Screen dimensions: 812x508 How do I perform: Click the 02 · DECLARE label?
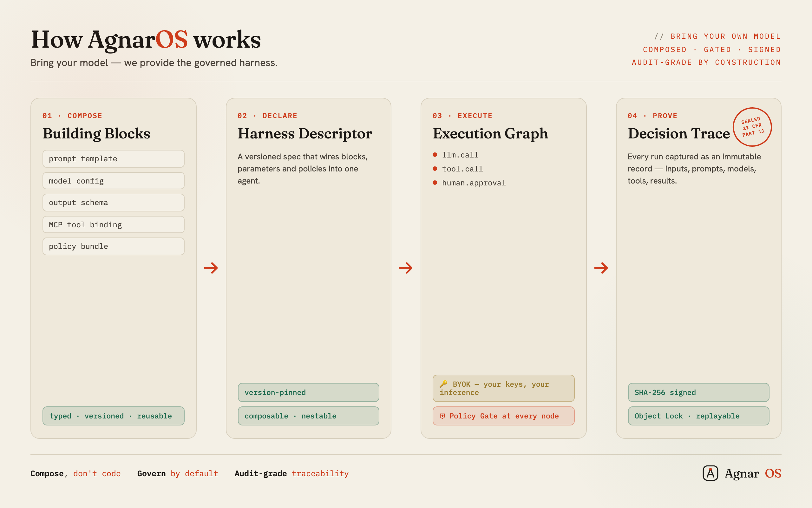(267, 116)
